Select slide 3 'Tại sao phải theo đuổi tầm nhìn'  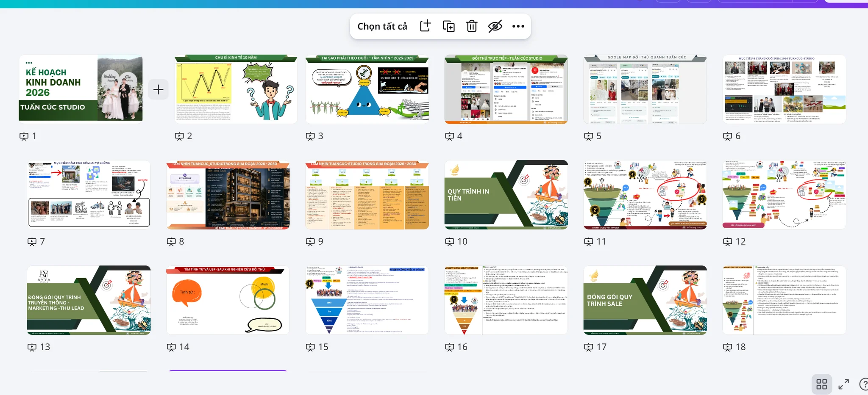(x=367, y=89)
